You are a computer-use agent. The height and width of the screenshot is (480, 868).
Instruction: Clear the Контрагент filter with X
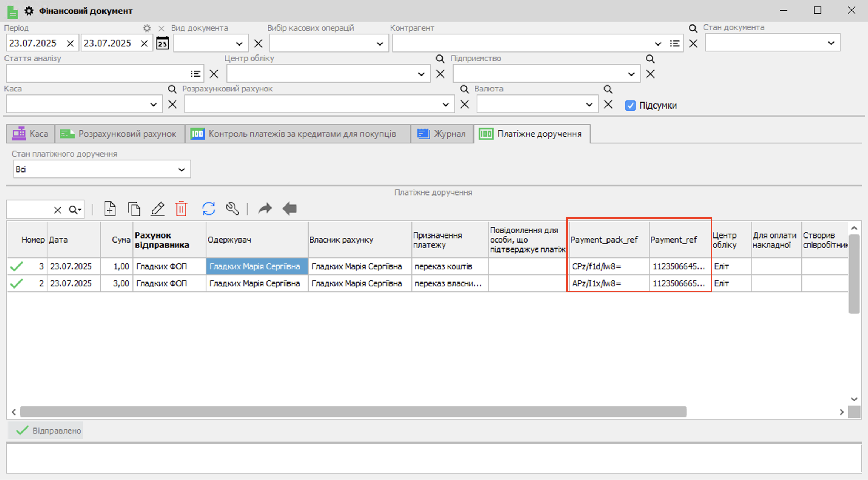(x=693, y=44)
